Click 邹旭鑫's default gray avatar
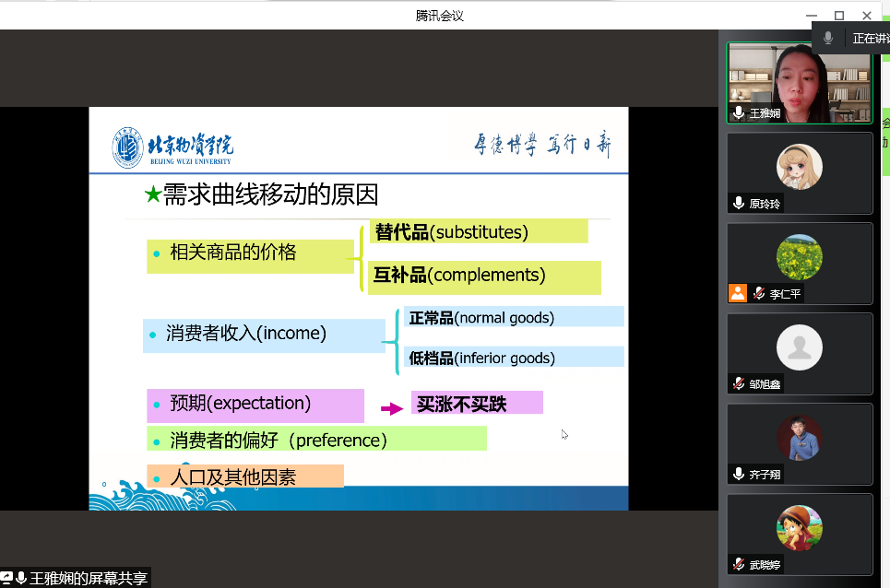The height and width of the screenshot is (588, 890). [799, 347]
